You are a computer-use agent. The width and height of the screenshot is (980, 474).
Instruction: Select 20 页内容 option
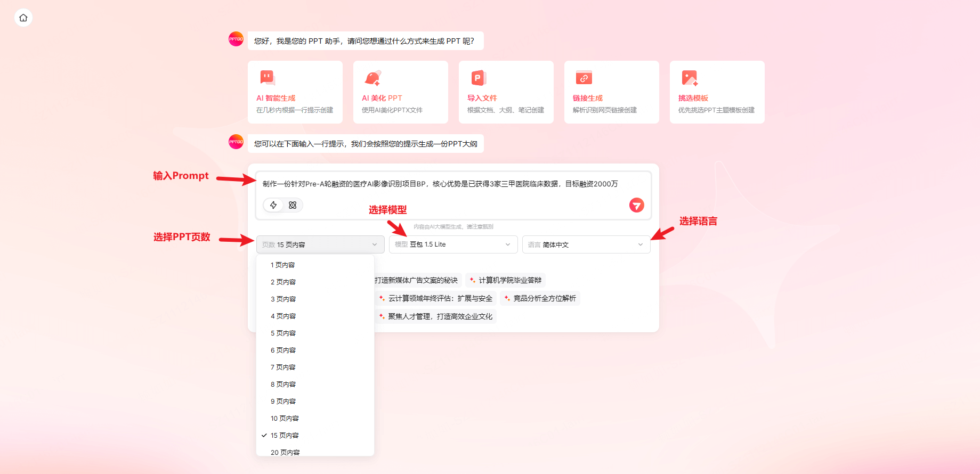(315, 451)
